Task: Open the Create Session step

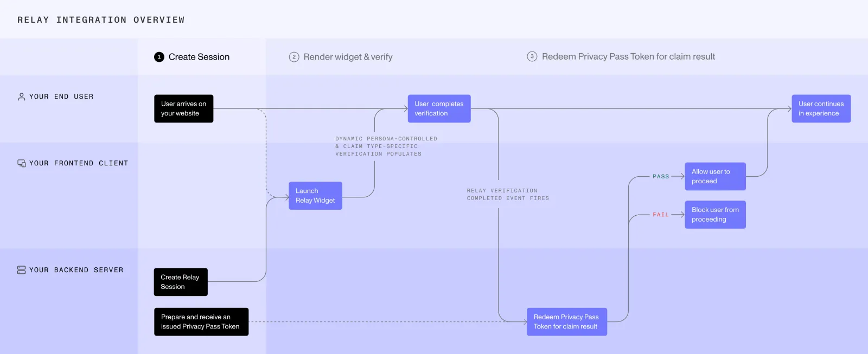Action: pyautogui.click(x=199, y=57)
